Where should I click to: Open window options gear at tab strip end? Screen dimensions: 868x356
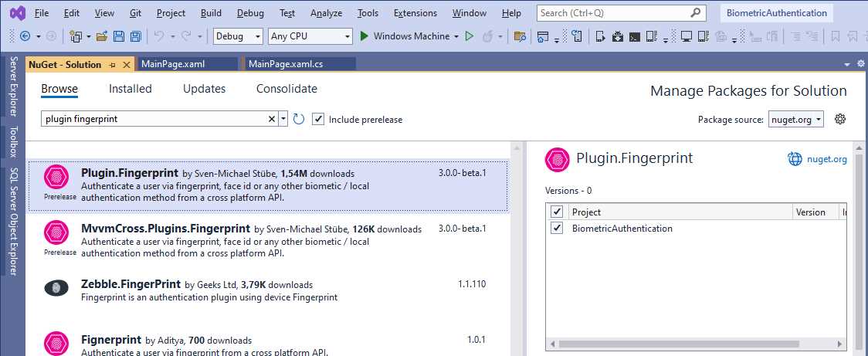pyautogui.click(x=861, y=63)
